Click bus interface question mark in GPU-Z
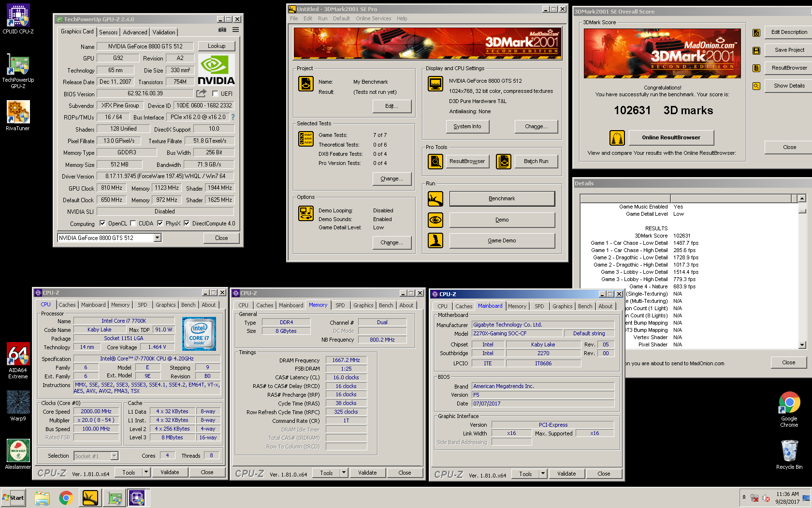 [233, 117]
